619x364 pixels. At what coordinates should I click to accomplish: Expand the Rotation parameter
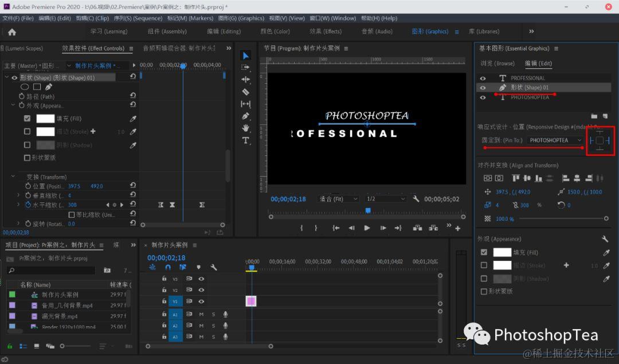coord(18,224)
